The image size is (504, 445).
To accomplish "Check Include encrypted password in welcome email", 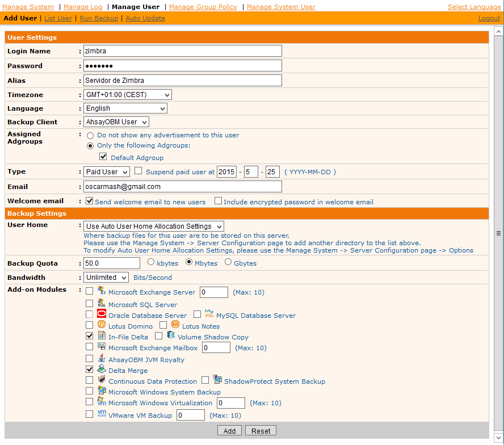I will [x=219, y=201].
